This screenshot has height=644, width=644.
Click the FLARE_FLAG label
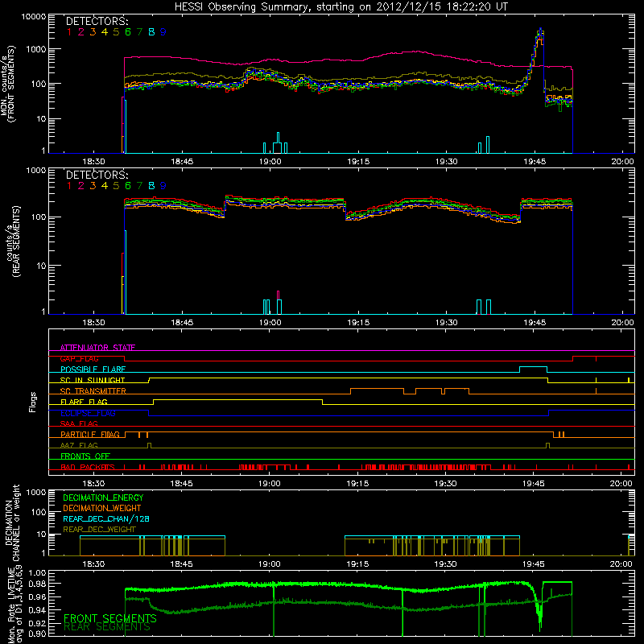click(x=84, y=402)
